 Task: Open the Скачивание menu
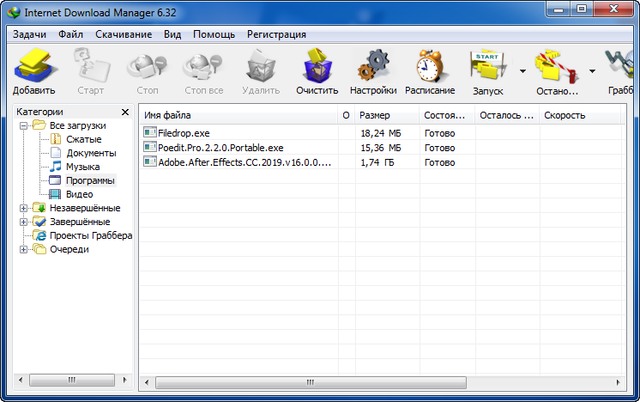click(x=124, y=34)
